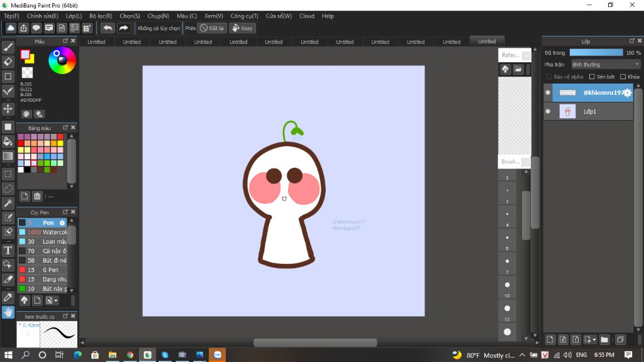Open the Lớp(L) layer menu
The height and width of the screenshot is (362, 644).
74,16
